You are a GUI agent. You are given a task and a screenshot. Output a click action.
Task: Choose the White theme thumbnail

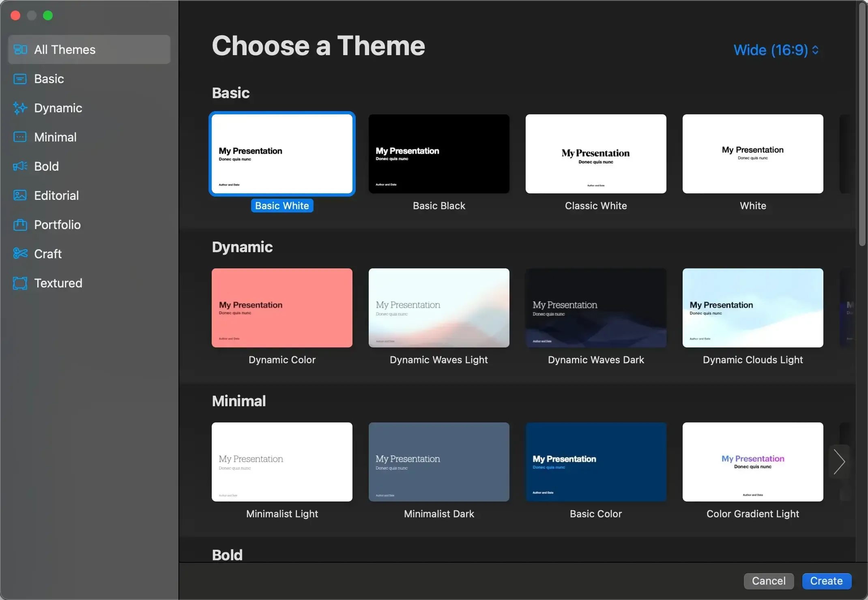pyautogui.click(x=753, y=154)
